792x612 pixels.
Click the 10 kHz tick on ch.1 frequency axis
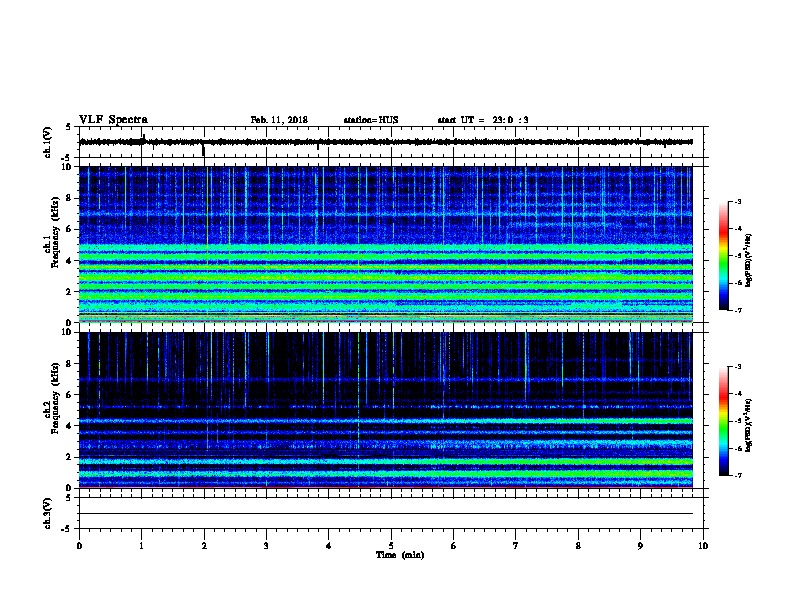[67, 167]
